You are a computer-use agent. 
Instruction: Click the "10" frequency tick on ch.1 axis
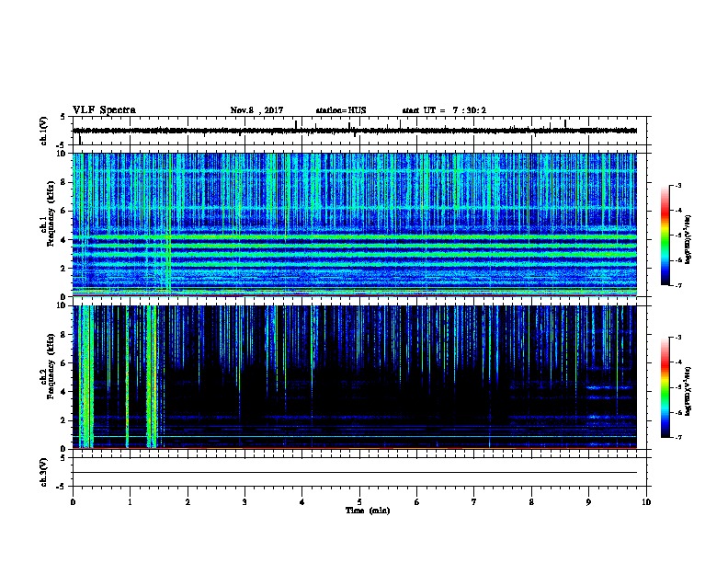pyautogui.click(x=63, y=154)
